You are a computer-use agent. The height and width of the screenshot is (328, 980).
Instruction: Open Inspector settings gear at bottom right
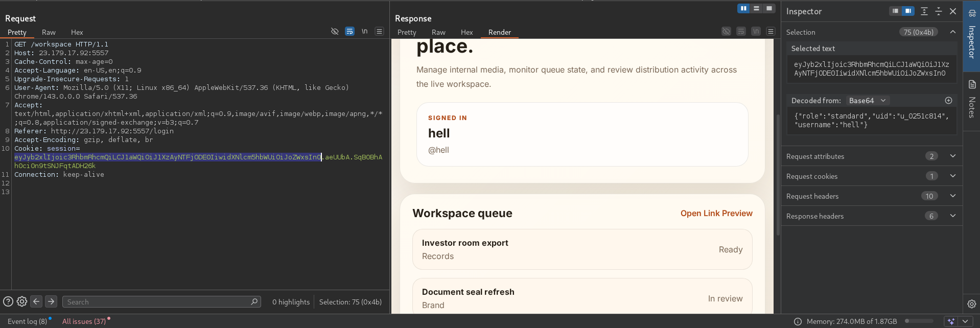click(x=971, y=304)
